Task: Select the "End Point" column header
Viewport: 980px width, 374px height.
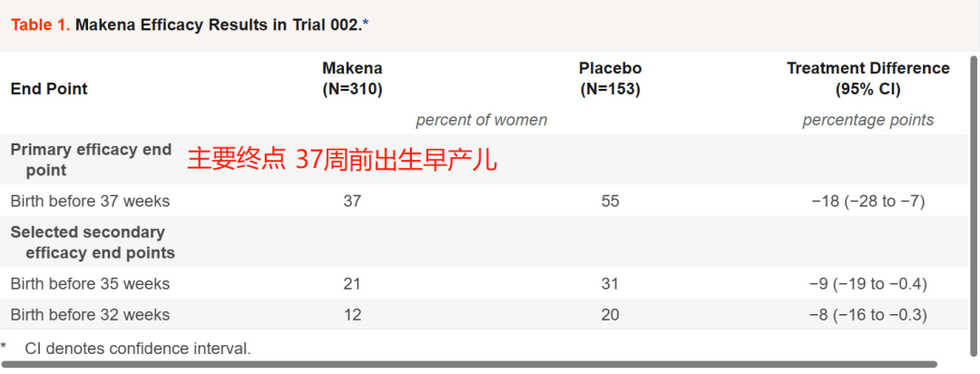Action: click(49, 89)
